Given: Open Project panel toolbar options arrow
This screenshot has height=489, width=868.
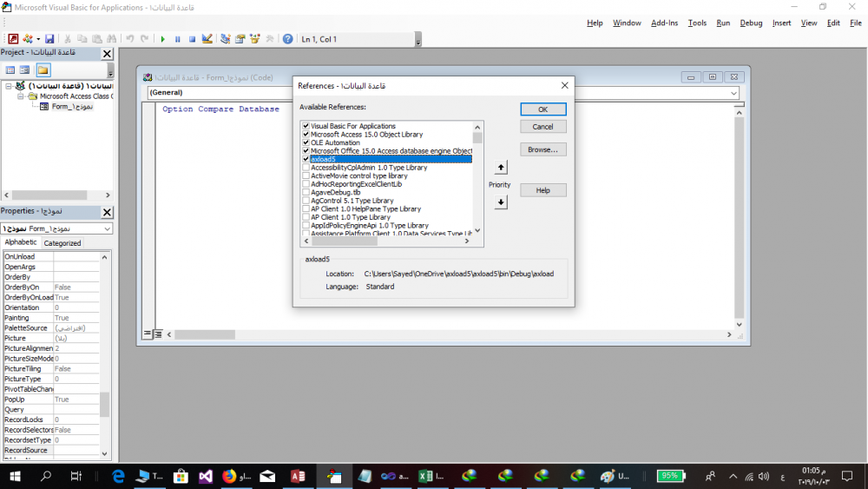Looking at the screenshot, I should click(110, 71).
